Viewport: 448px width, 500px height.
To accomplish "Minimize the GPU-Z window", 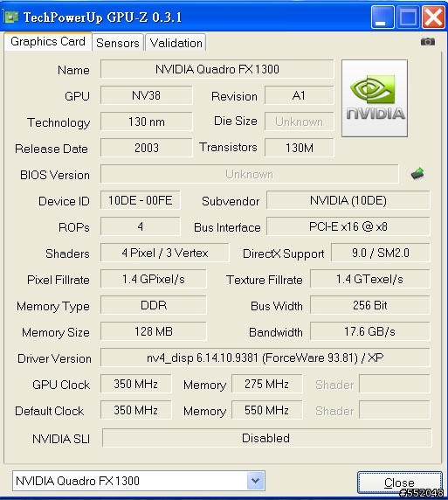I will pyautogui.click(x=383, y=17).
